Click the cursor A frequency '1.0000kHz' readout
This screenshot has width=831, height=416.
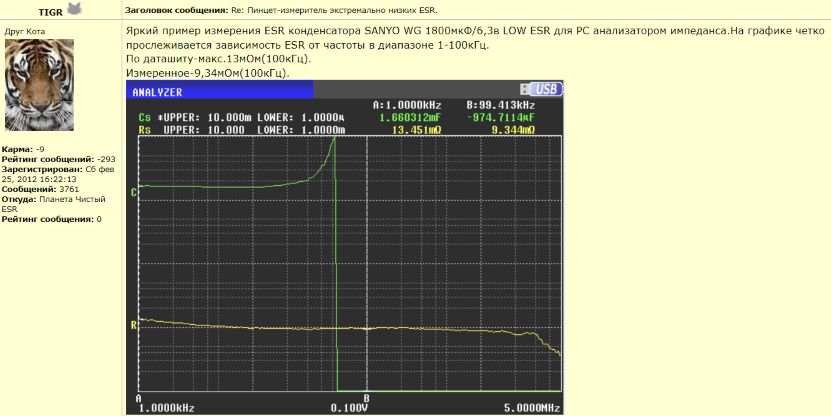pos(407,105)
